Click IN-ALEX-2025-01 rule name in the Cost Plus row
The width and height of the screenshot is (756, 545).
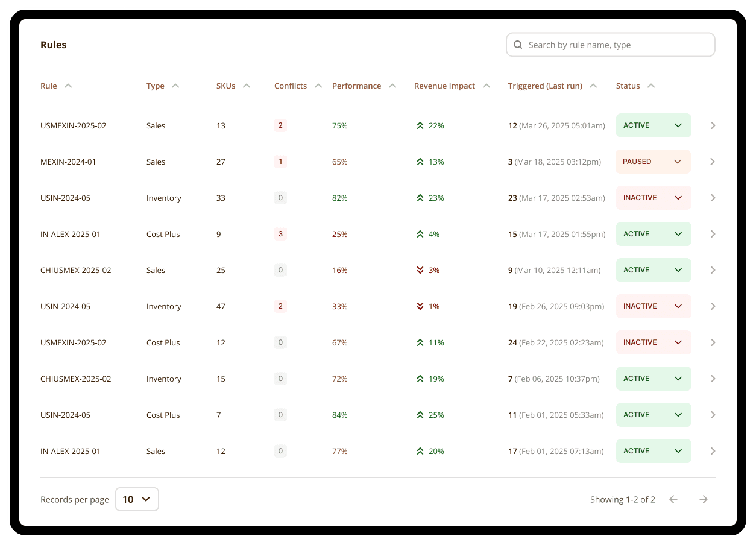coord(71,234)
